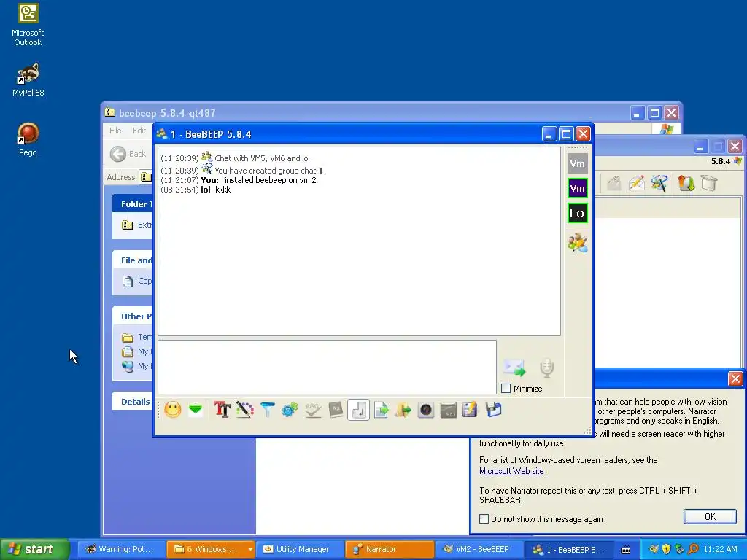Click the Address folder icon in the folder window
This screenshot has height=560, width=747.
146,177
